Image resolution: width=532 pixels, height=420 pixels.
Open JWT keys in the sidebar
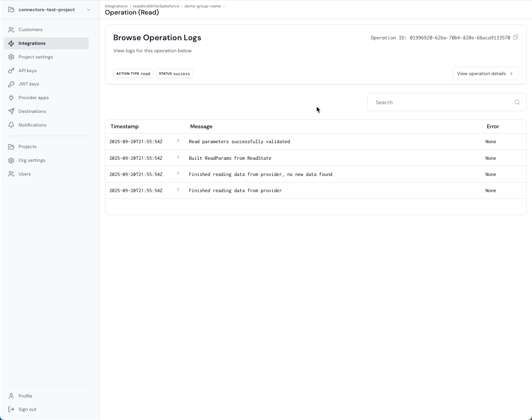(29, 84)
